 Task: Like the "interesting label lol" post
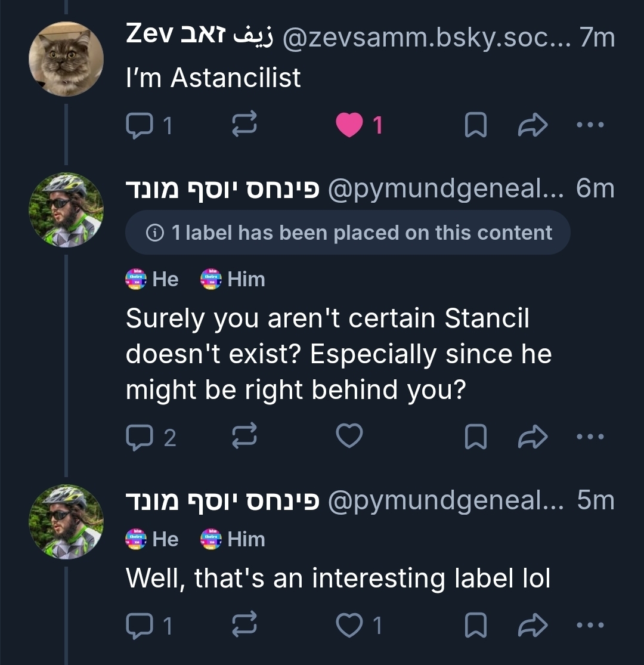point(349,626)
